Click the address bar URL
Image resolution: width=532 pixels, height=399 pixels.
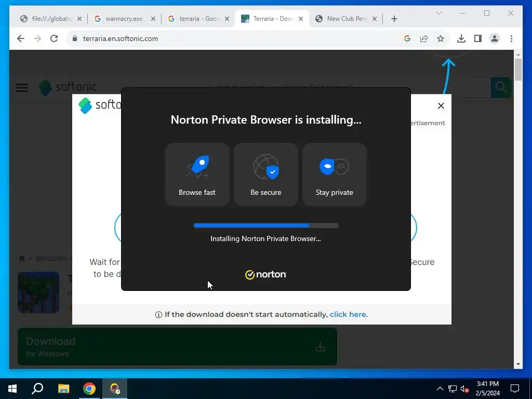click(121, 38)
